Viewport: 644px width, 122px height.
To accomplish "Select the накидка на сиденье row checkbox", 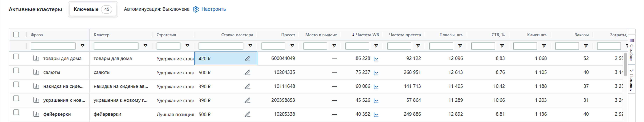I will point(16,85).
